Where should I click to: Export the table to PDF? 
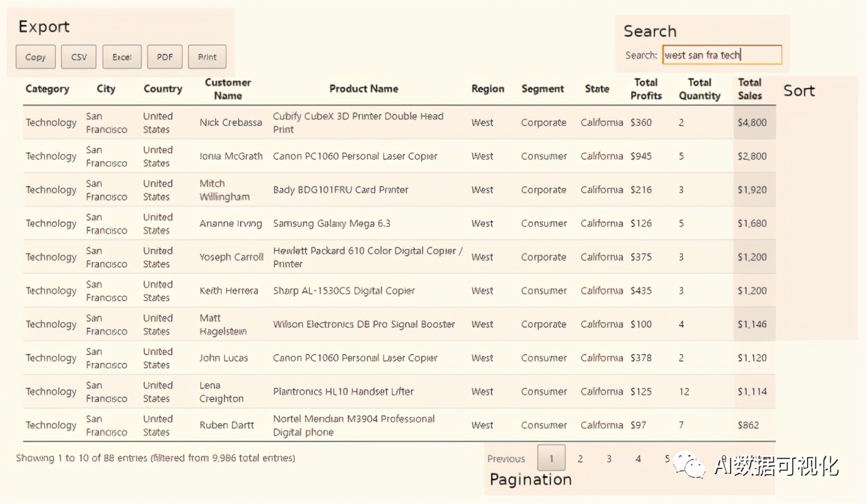tap(165, 57)
